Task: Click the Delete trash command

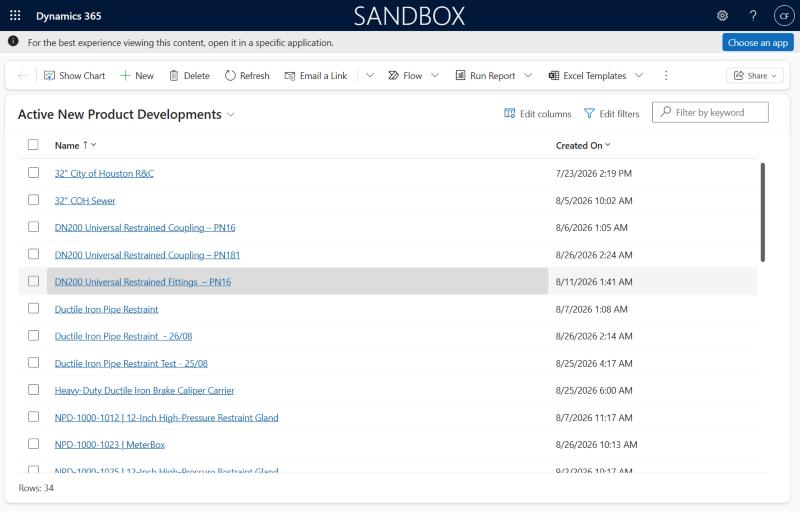Action: coord(189,76)
